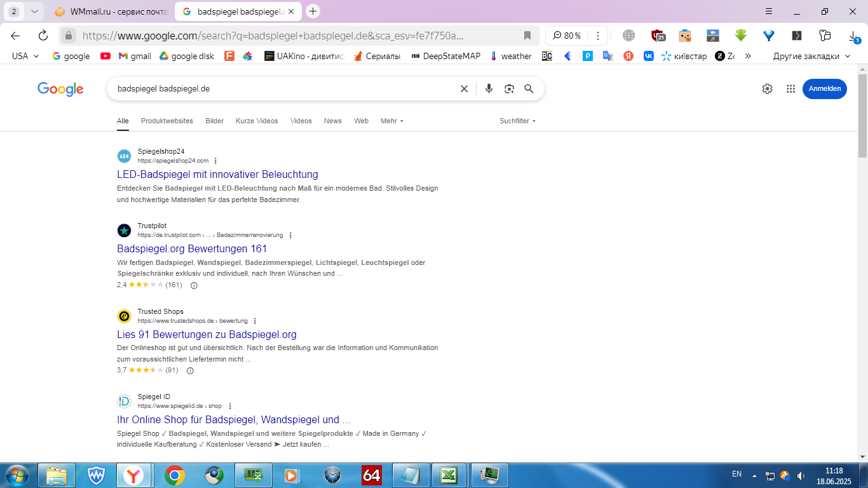Show hidden system tray icons
The height and width of the screenshot is (488, 868).
pyautogui.click(x=754, y=475)
